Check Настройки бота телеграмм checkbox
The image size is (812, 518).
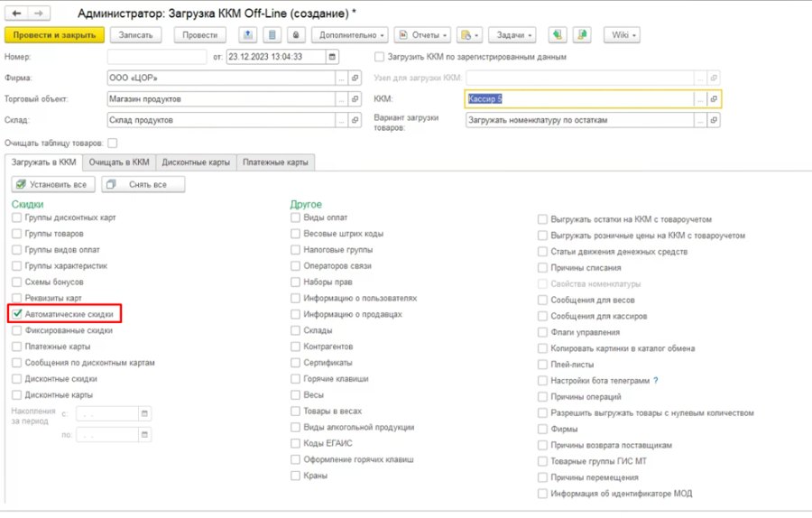(x=542, y=381)
